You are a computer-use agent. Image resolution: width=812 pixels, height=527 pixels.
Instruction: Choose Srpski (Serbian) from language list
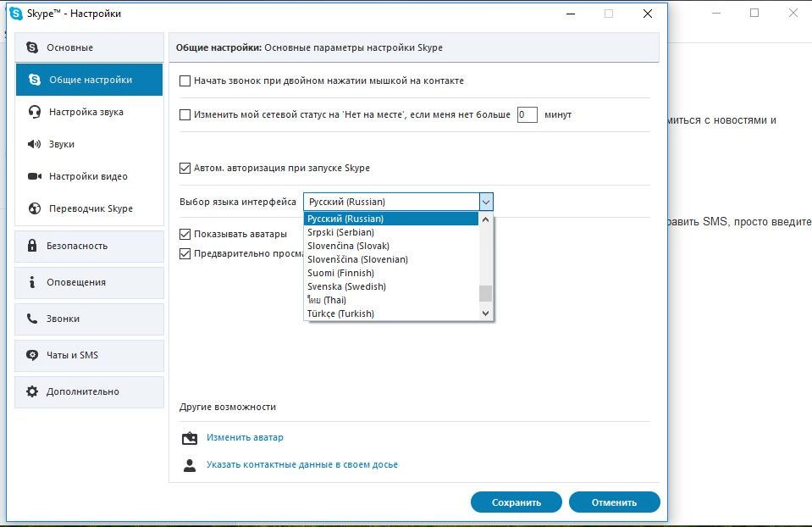click(x=391, y=232)
